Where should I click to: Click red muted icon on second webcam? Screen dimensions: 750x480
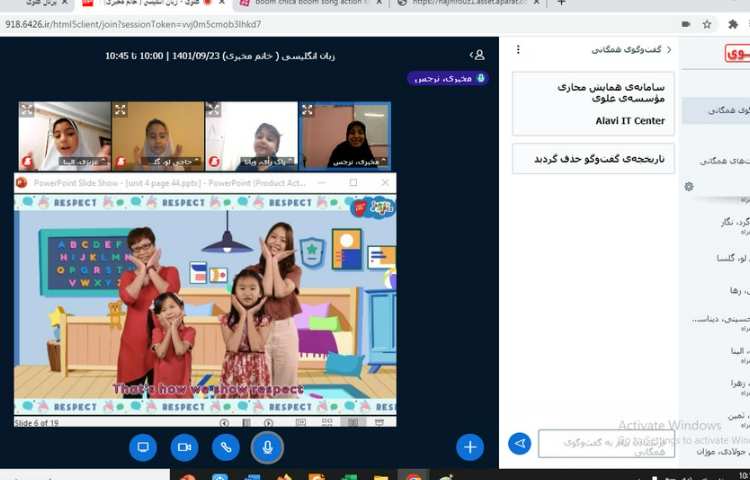pyautogui.click(x=120, y=162)
